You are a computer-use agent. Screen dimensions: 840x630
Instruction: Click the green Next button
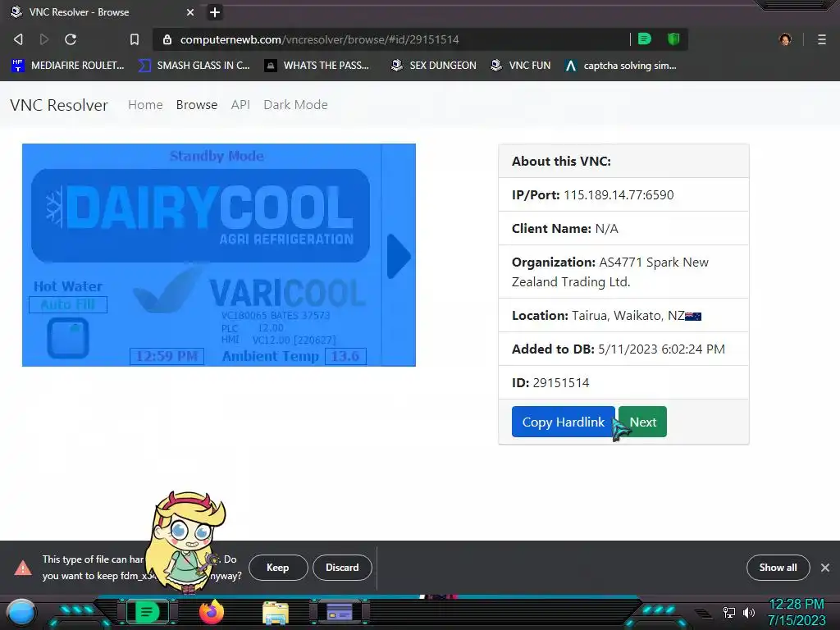pos(643,422)
